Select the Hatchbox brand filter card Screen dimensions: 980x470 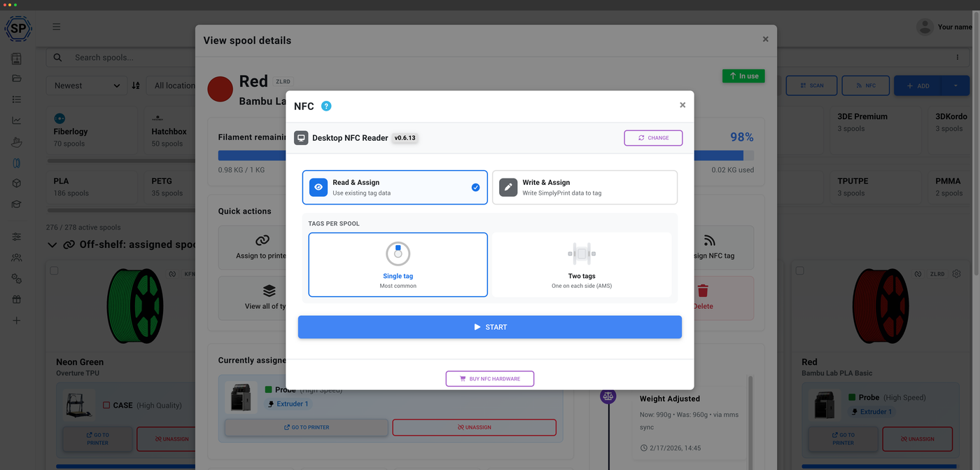pos(170,131)
